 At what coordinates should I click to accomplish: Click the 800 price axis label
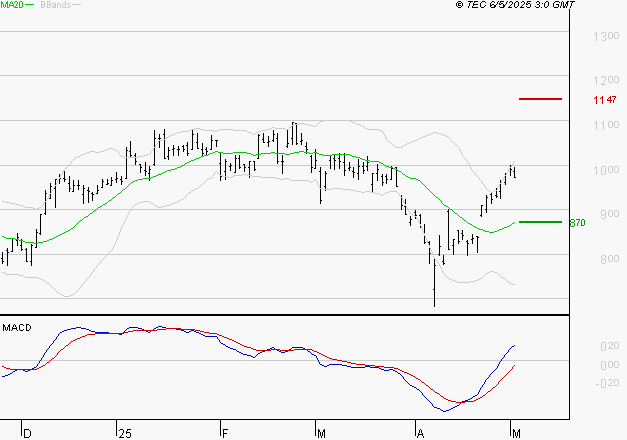click(x=609, y=259)
